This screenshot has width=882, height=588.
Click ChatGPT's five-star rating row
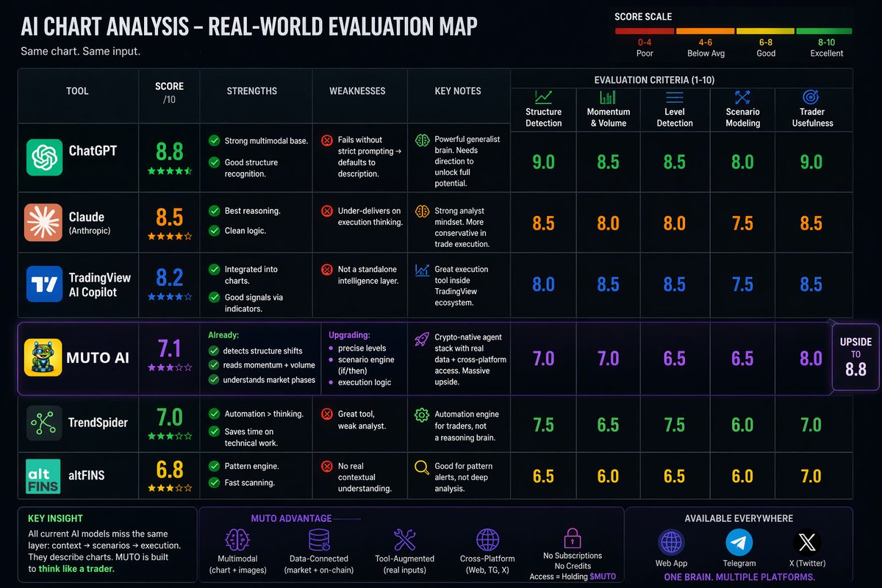pyautogui.click(x=169, y=171)
